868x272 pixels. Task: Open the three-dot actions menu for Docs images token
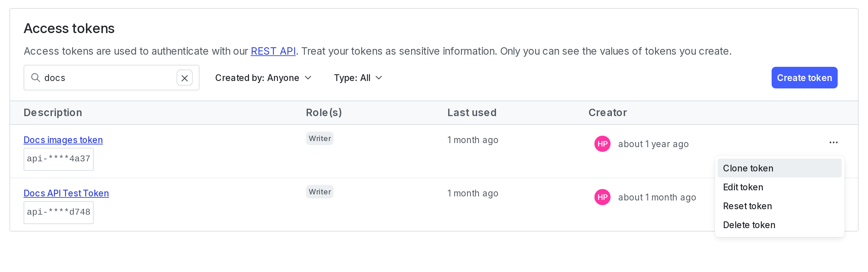click(833, 142)
